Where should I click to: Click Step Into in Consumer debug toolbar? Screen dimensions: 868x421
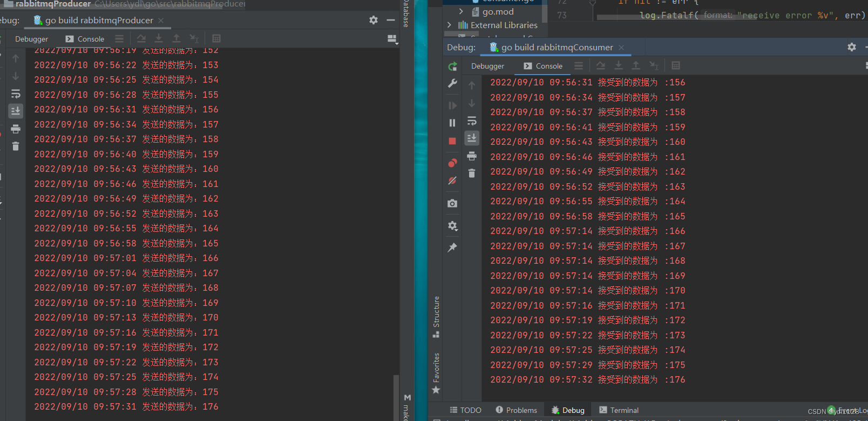(x=619, y=65)
